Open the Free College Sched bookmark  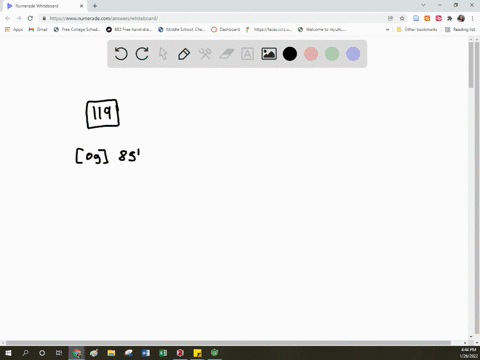[x=77, y=29]
